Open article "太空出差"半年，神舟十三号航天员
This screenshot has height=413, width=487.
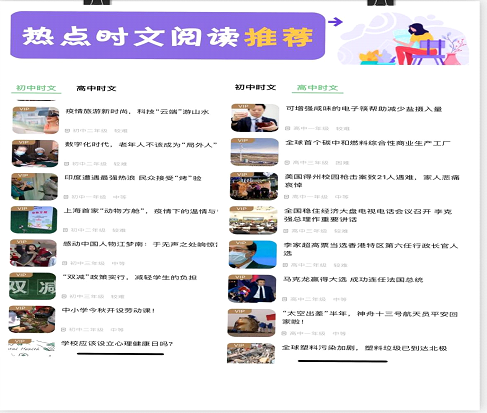tap(370, 317)
